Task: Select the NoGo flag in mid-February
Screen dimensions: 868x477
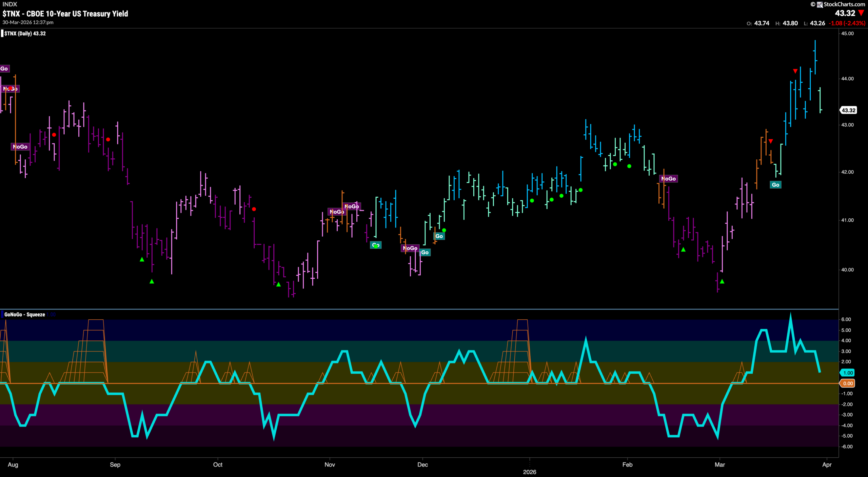Action: coord(669,179)
